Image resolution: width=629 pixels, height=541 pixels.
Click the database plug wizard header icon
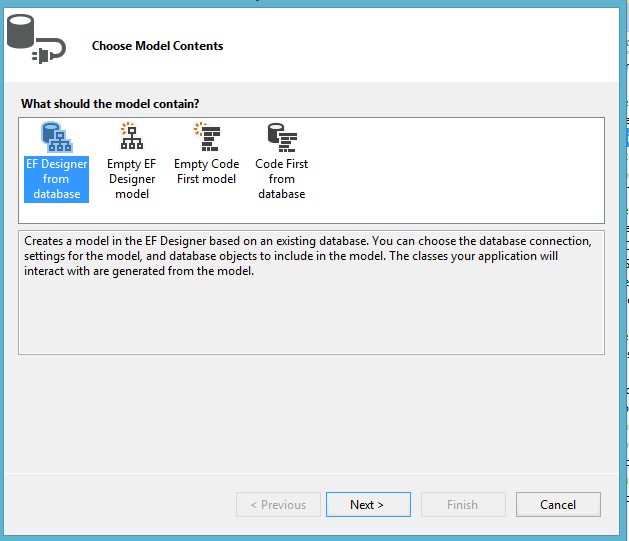coord(36,39)
